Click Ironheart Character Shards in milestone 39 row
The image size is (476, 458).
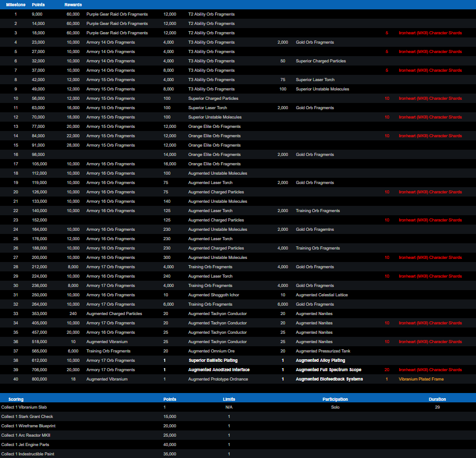[x=430, y=370]
